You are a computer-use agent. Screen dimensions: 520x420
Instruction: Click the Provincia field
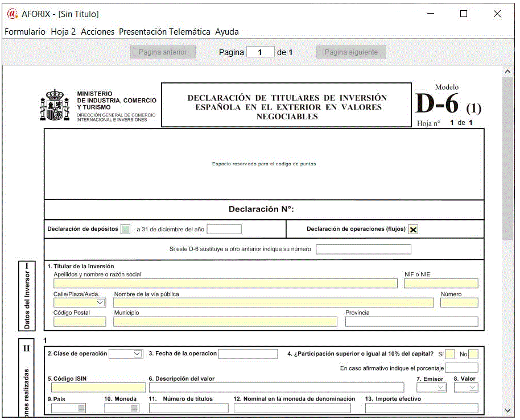pyautogui.click(x=411, y=322)
